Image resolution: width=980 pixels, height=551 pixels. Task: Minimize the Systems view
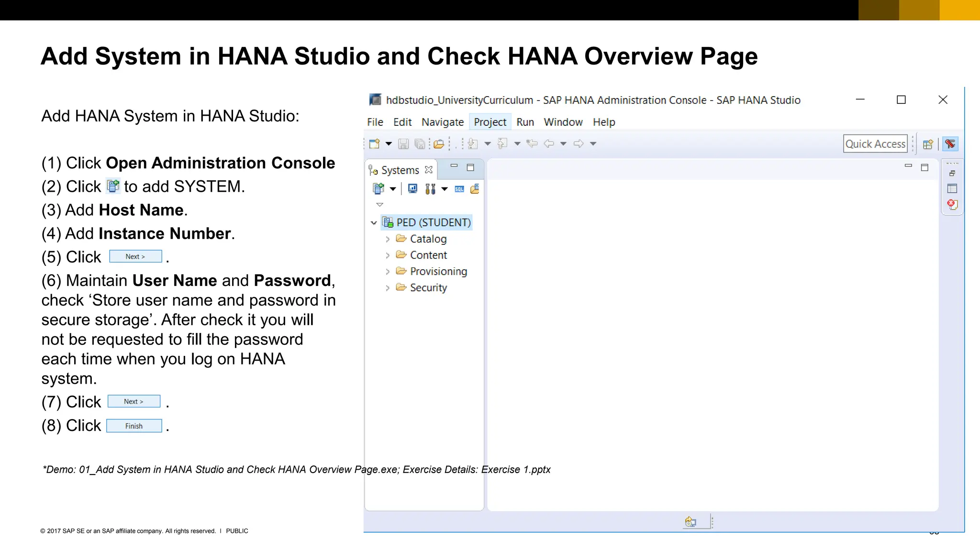click(454, 166)
